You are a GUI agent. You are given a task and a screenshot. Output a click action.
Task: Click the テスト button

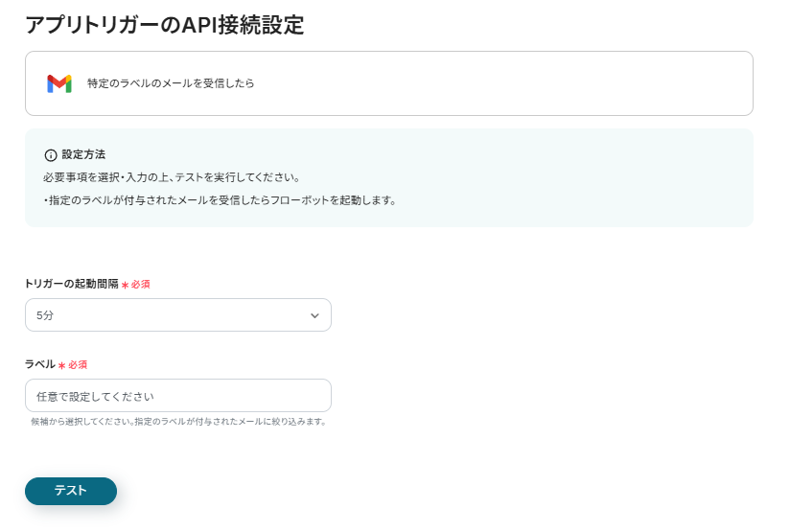[x=71, y=491]
